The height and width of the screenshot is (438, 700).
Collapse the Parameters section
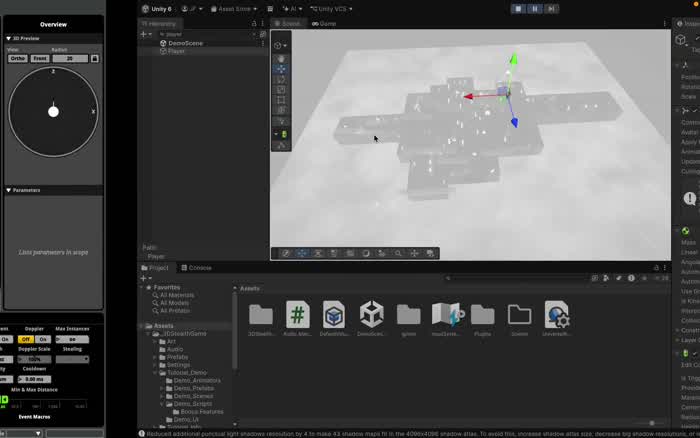(x=8, y=190)
